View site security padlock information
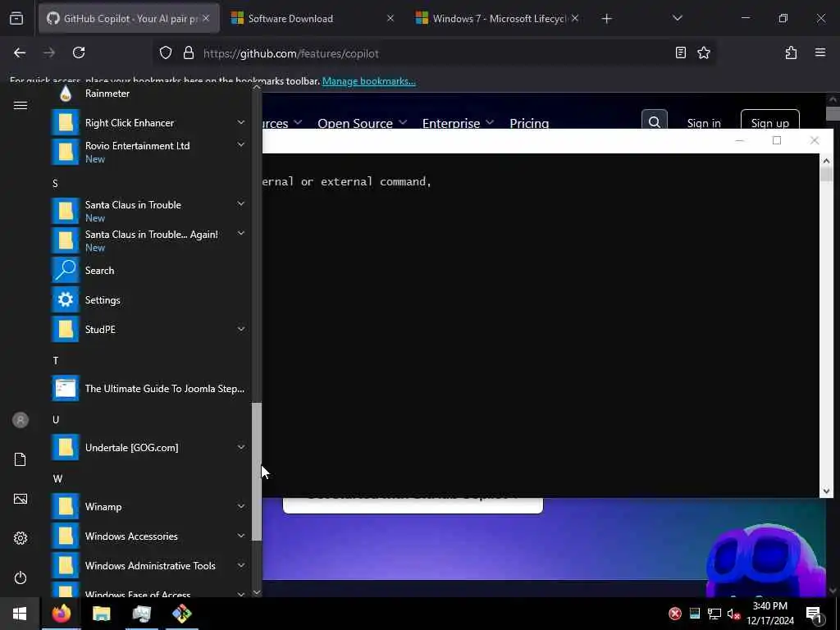This screenshot has width=840, height=630. pyautogui.click(x=188, y=52)
